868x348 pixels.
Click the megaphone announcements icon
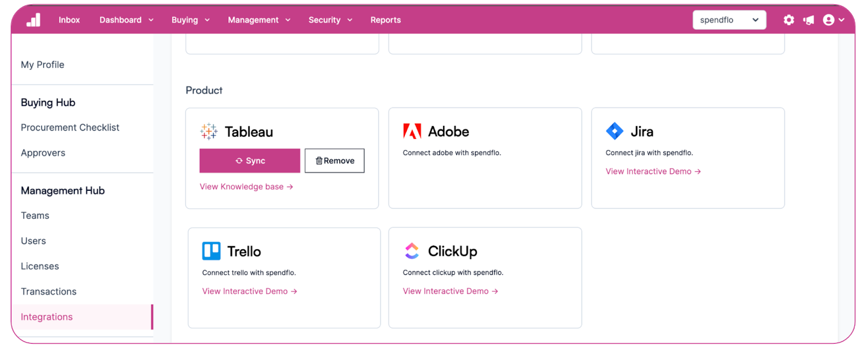point(809,20)
